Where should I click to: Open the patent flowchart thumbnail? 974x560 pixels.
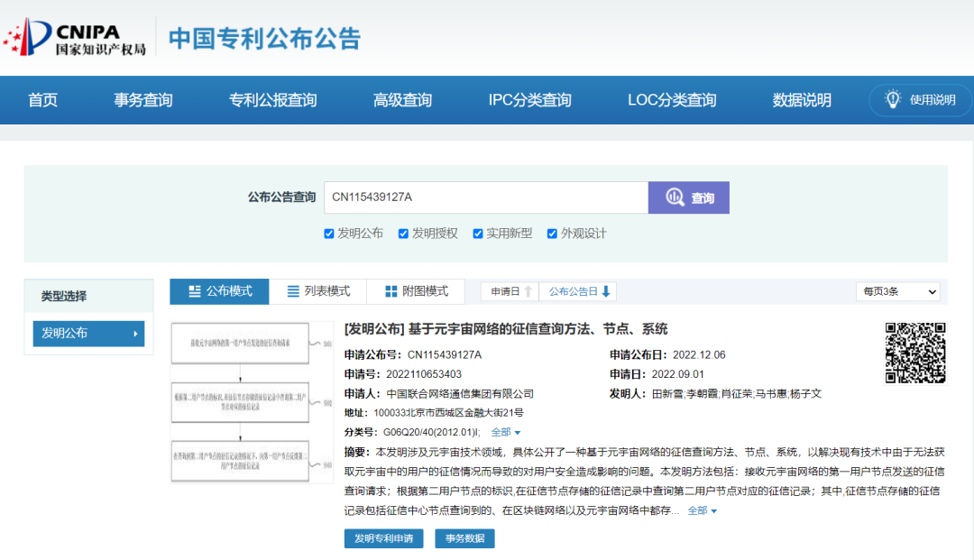(252, 401)
